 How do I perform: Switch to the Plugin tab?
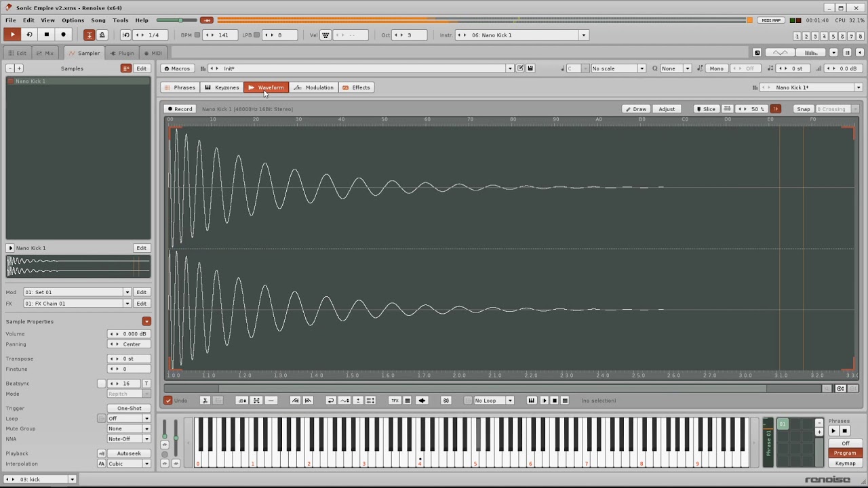tap(122, 53)
